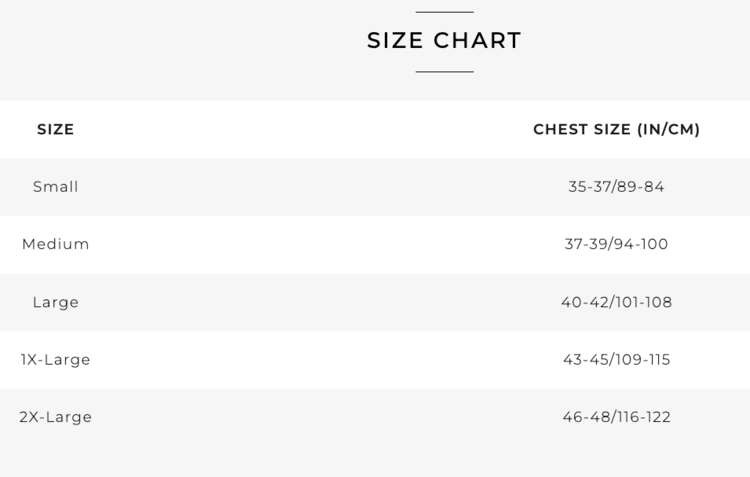The image size is (750, 477).
Task: Click the 37-39/94-100 chest measurement
Action: point(616,244)
